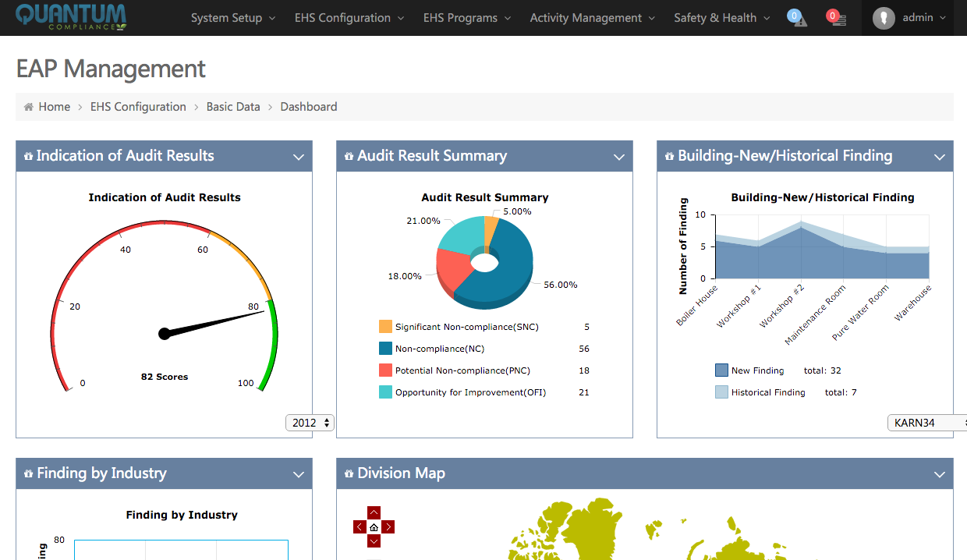Click the Quantum Compliance logo

coord(70,17)
